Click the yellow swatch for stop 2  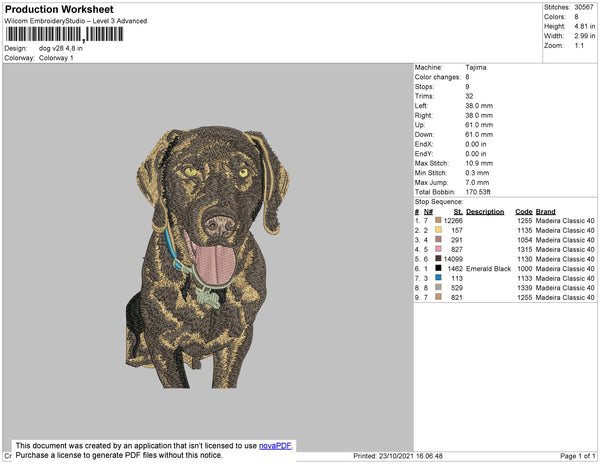(x=438, y=230)
